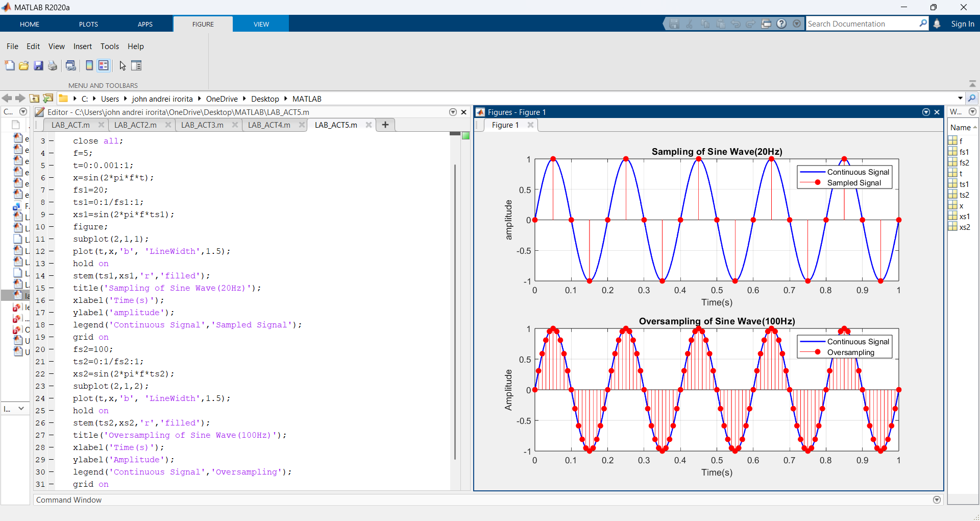The width and height of the screenshot is (980, 521).
Task: Click the Print Figure icon
Action: (x=53, y=65)
